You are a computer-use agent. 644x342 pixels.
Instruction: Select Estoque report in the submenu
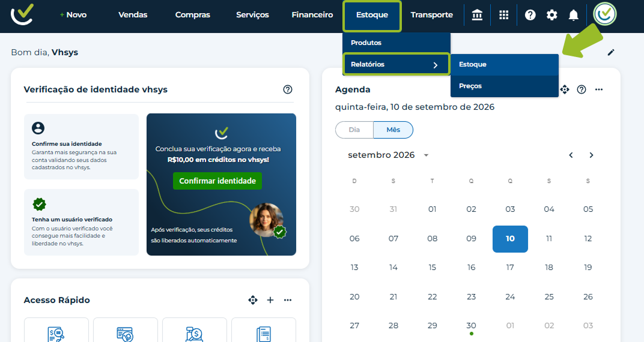(505, 64)
